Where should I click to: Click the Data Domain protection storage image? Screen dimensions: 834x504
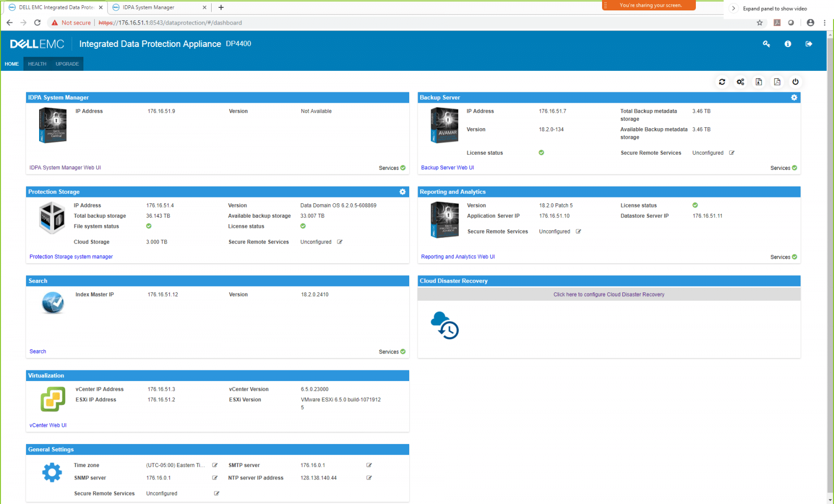click(52, 218)
